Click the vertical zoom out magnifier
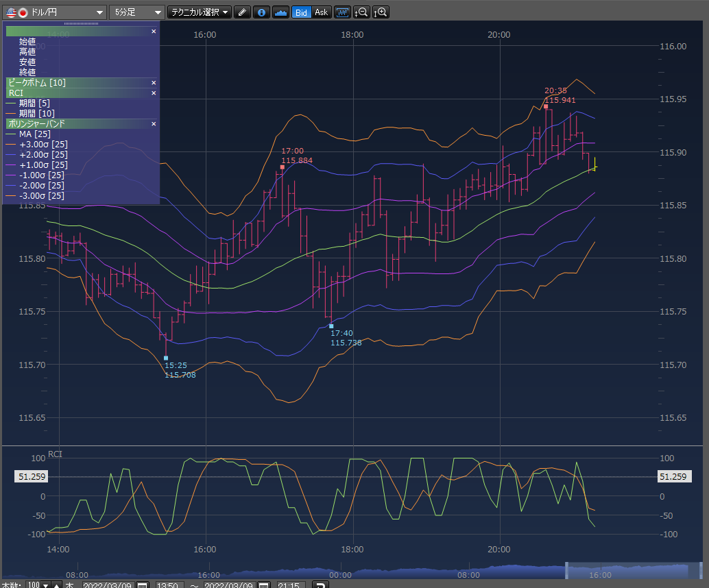This screenshot has width=709, height=588. tap(361, 12)
